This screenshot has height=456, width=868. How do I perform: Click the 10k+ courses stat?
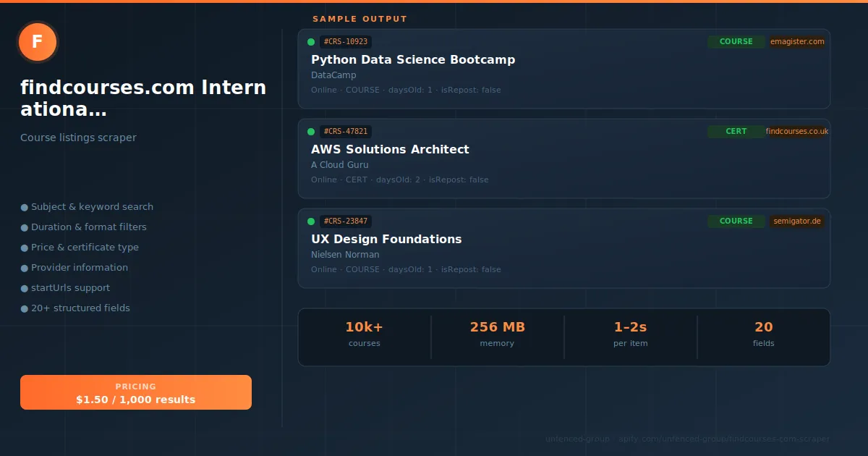click(x=365, y=334)
